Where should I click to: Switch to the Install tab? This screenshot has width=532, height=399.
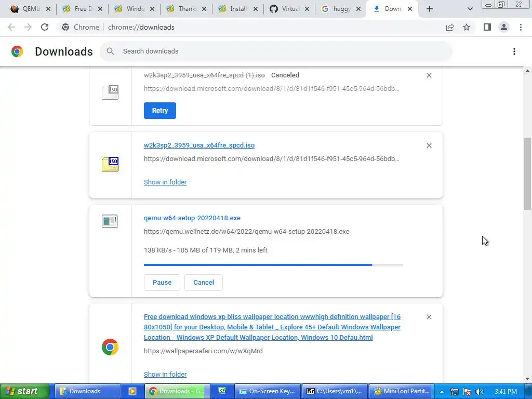(237, 9)
